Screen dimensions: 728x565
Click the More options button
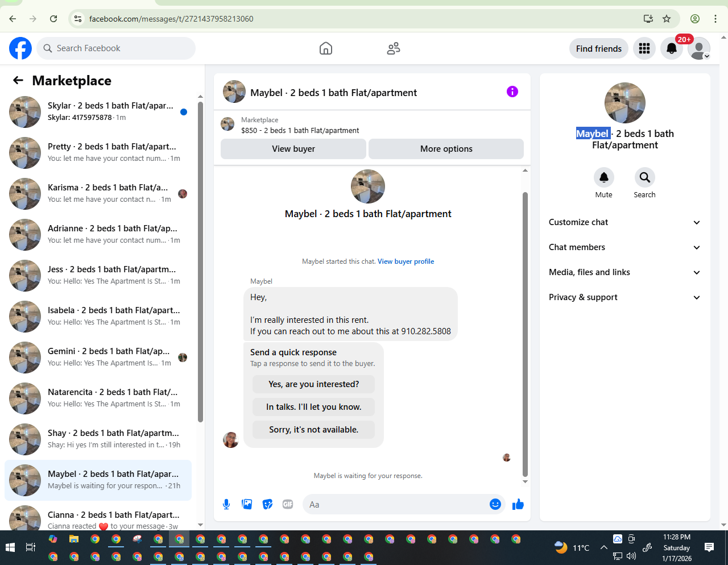(446, 149)
